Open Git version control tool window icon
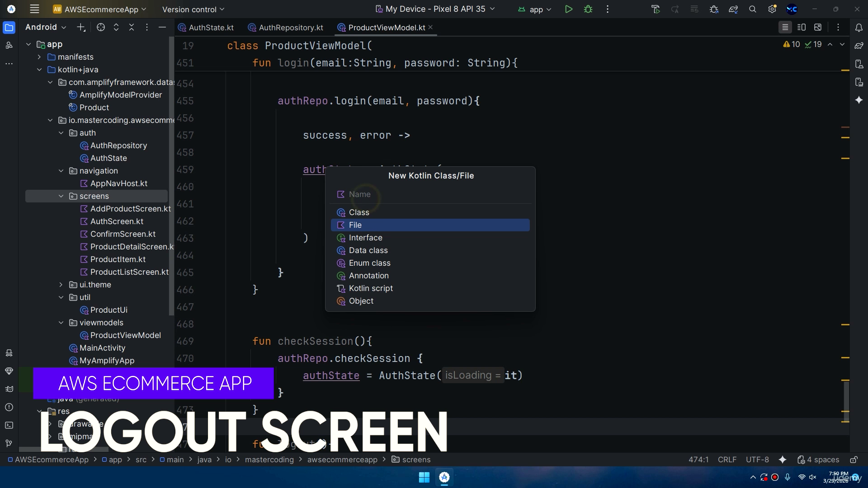The width and height of the screenshot is (868, 488). pos(9,443)
